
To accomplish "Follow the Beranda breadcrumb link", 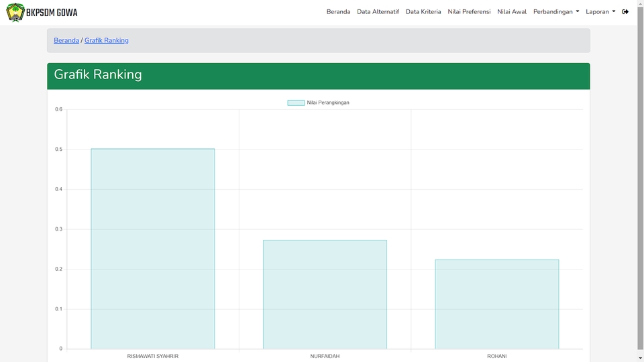I will 66,40.
